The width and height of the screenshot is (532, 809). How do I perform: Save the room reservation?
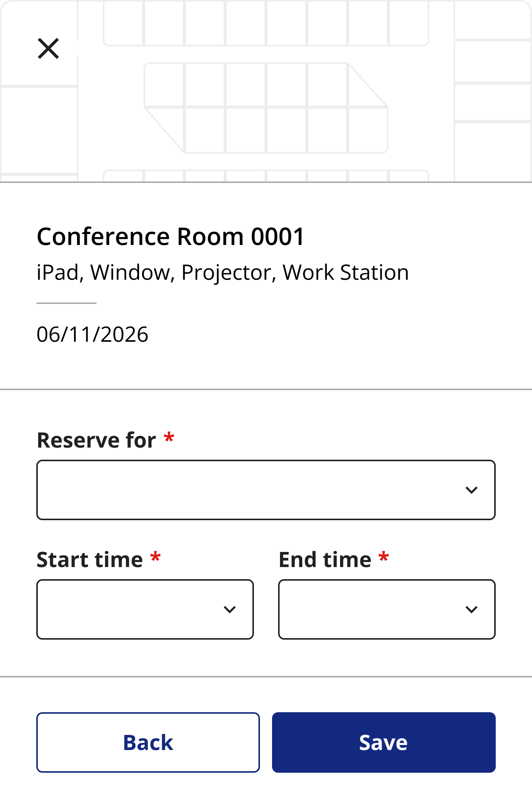(x=384, y=742)
